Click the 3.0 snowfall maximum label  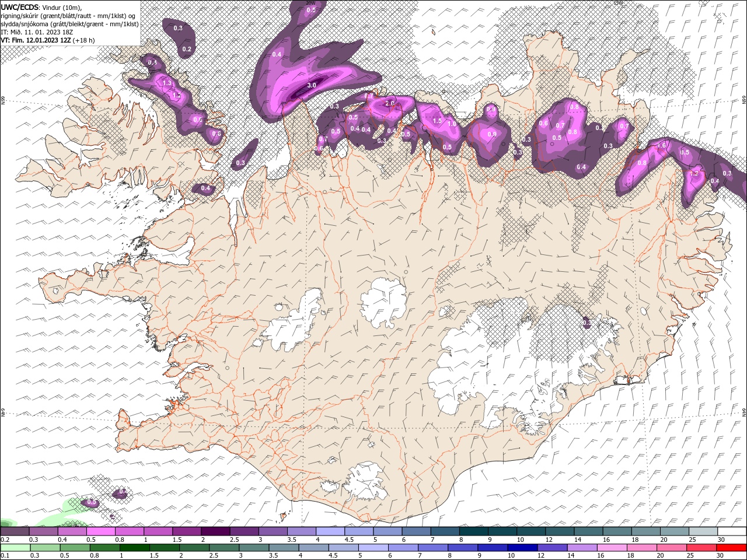(x=311, y=86)
